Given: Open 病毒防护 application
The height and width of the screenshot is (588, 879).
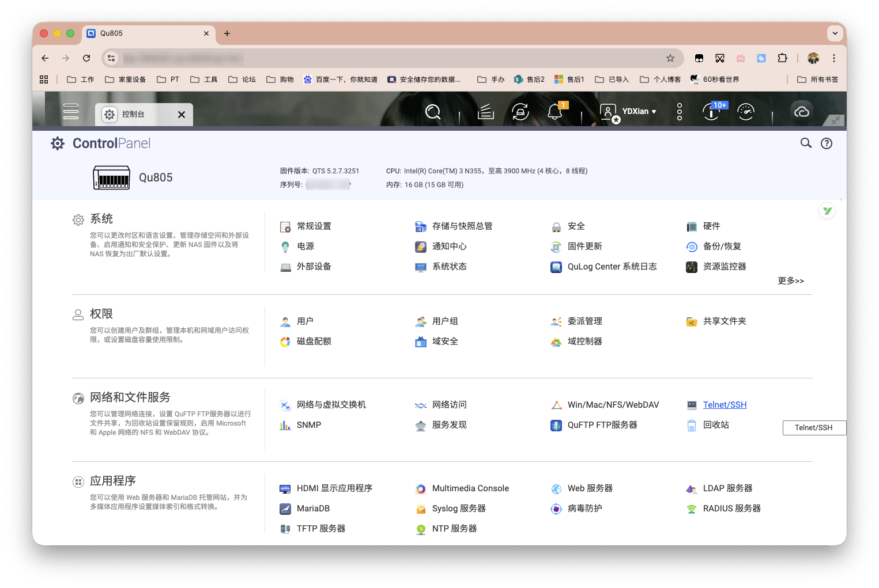Looking at the screenshot, I should (x=584, y=509).
